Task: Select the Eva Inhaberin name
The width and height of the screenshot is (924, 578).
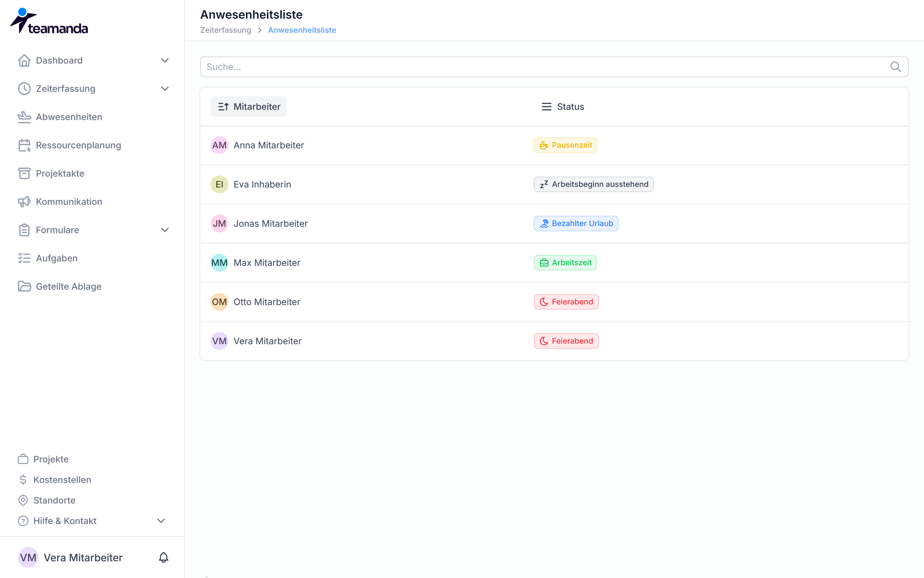Action: [x=262, y=184]
